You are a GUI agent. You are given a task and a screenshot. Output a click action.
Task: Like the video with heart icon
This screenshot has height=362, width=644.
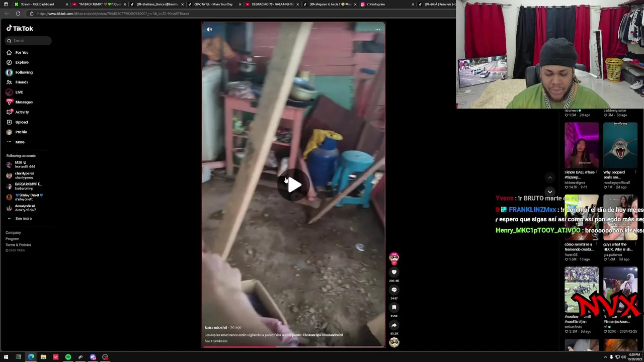(x=394, y=272)
